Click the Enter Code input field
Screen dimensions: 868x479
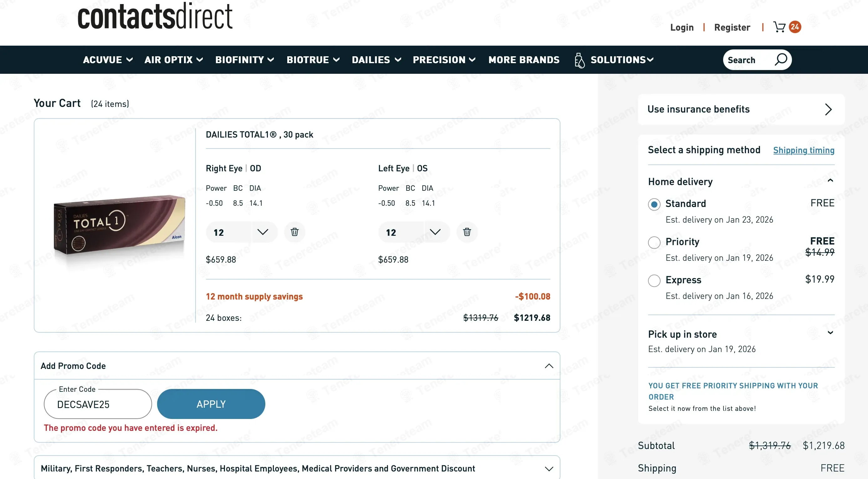point(98,404)
